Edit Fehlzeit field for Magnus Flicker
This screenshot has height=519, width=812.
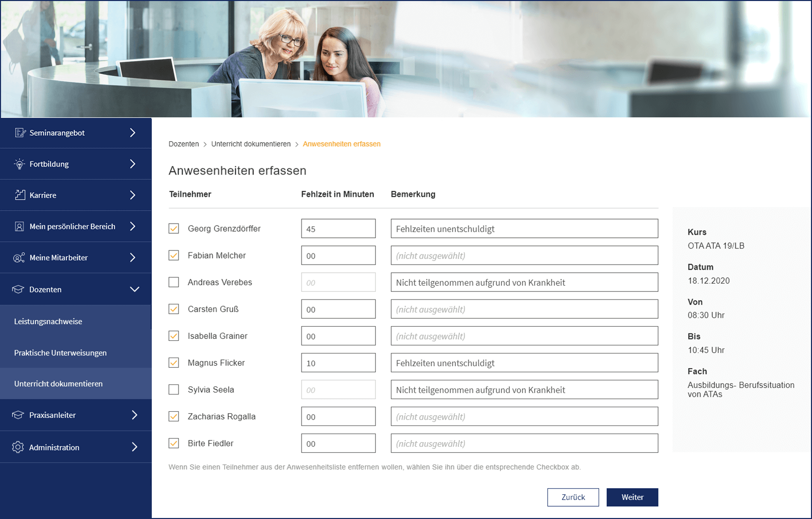point(338,363)
